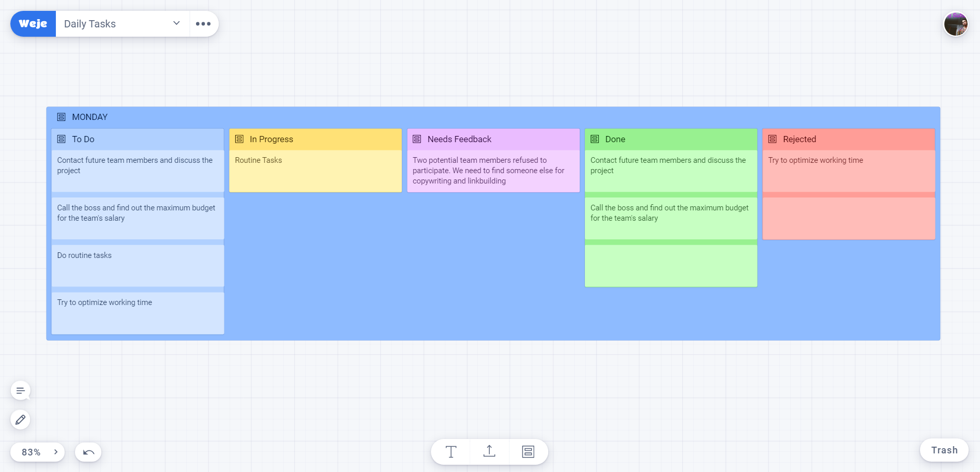980x472 pixels.
Task: Click the In Progress column list icon
Action: 239,139
